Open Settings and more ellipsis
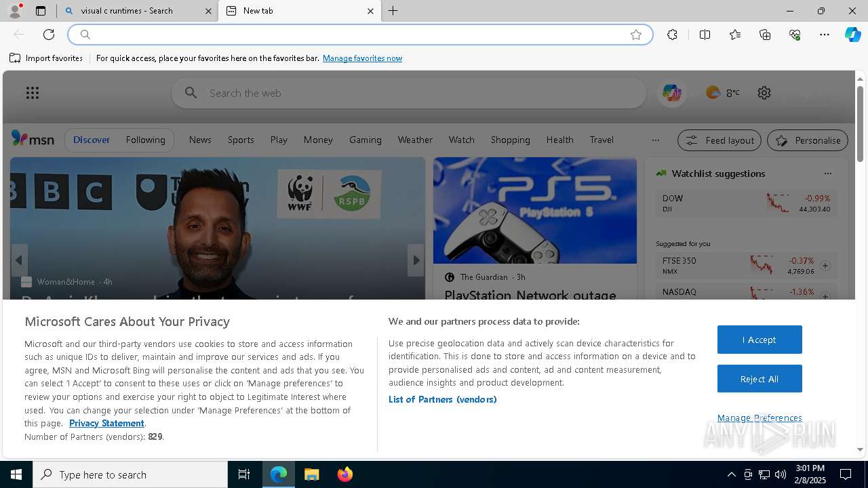 pyautogui.click(x=825, y=35)
